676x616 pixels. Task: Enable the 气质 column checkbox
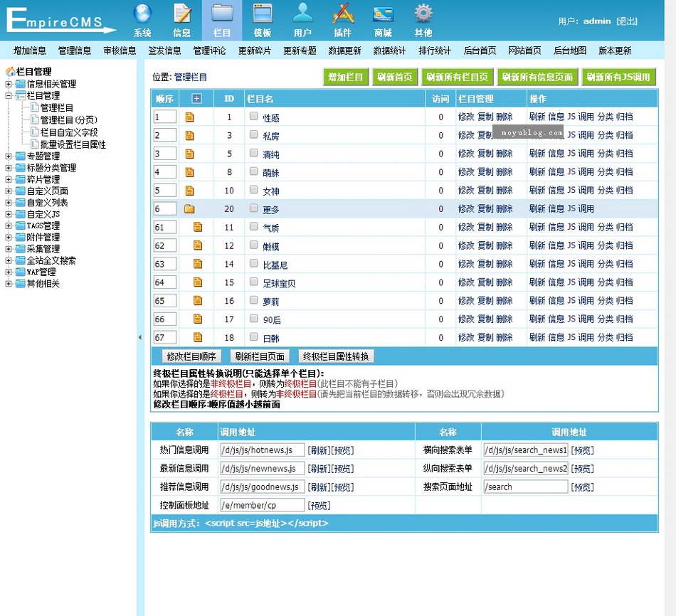(253, 226)
